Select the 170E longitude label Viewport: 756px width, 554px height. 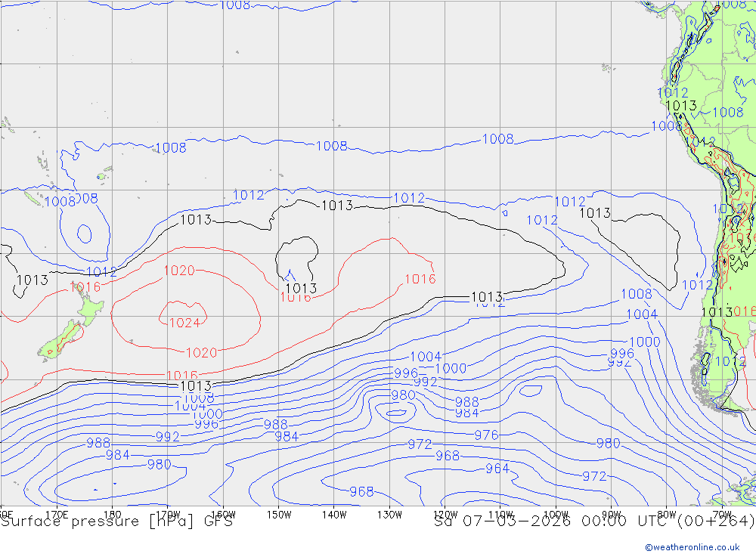(57, 515)
